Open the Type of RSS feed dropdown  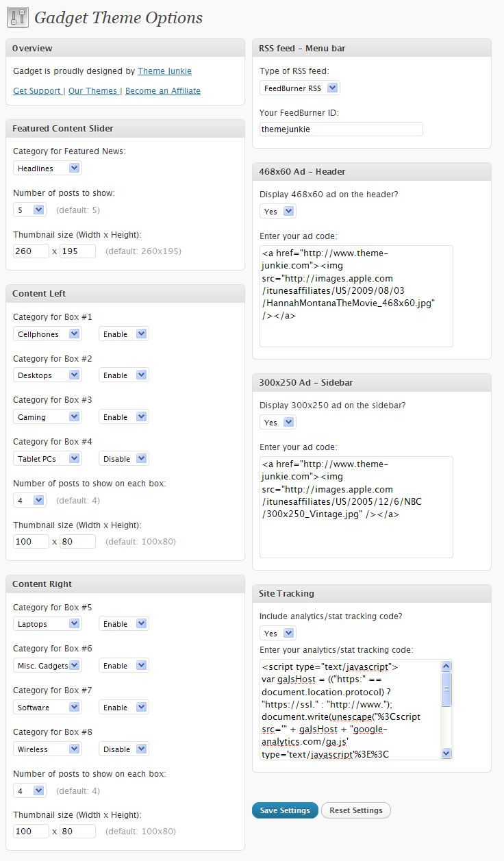[300, 88]
